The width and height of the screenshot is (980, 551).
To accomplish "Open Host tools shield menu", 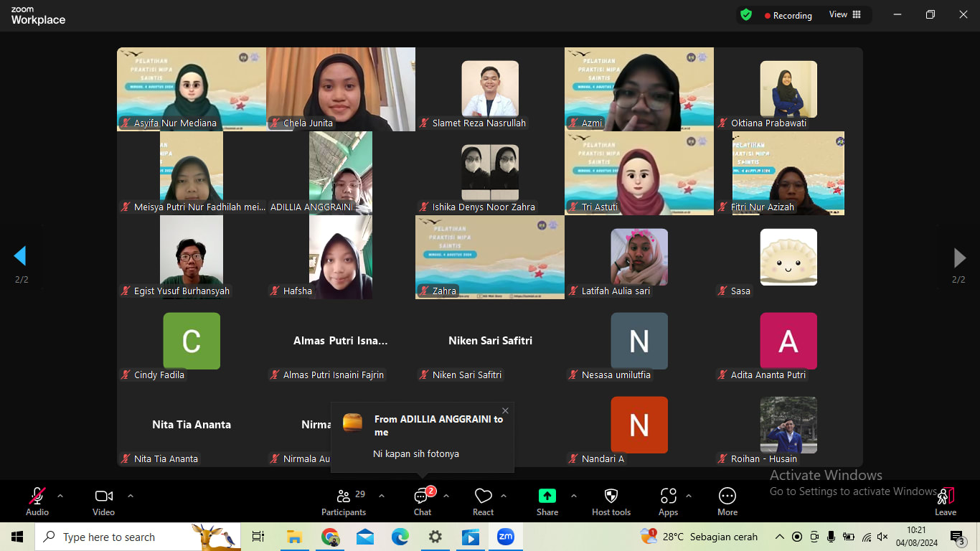I will 611,501.
